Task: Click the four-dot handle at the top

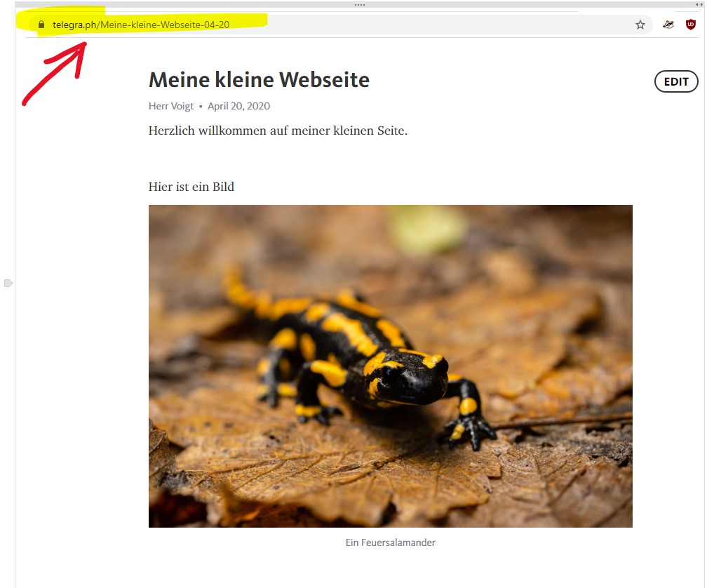Action: [360, 4]
